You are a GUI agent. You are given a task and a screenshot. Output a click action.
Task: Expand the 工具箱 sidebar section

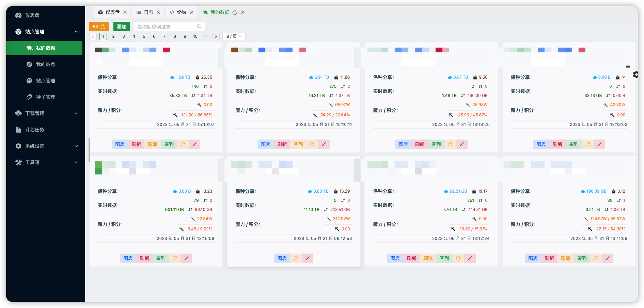(44, 162)
